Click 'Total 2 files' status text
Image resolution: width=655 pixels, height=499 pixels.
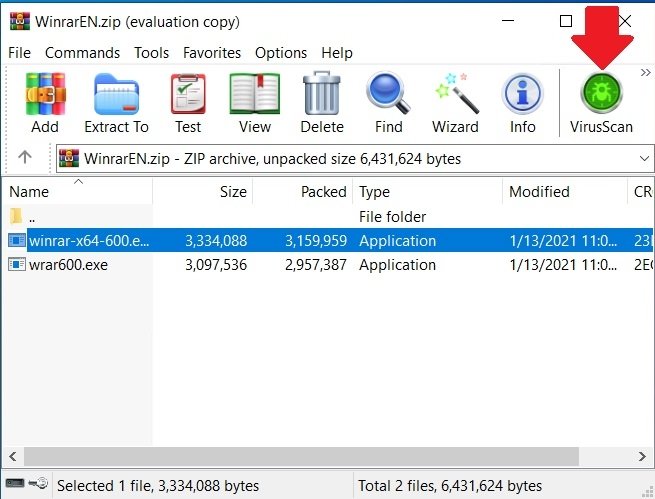(x=450, y=486)
